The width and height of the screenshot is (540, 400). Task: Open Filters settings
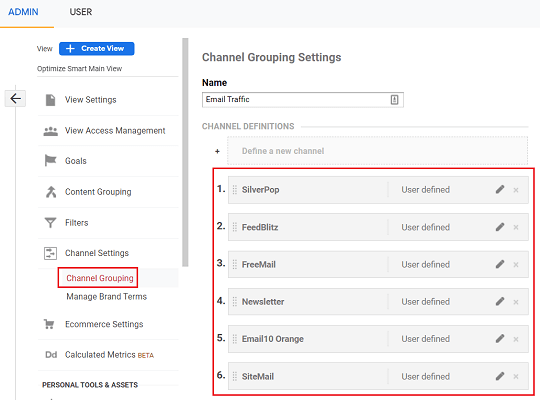tap(76, 223)
